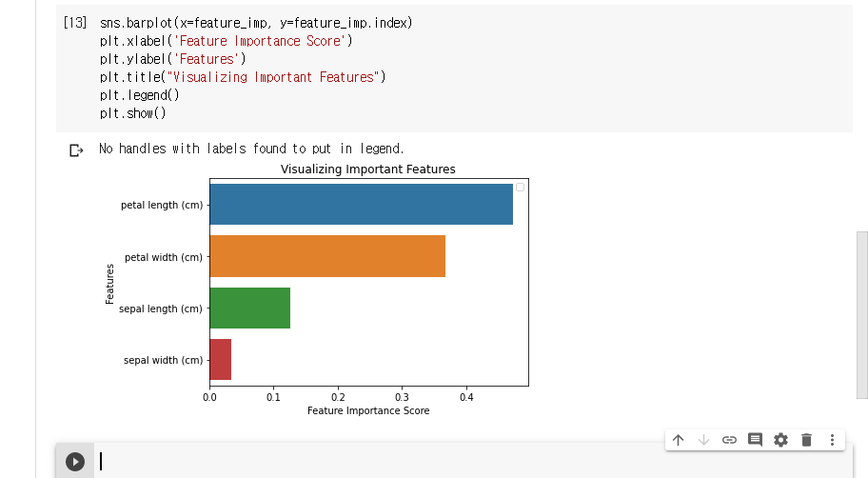Select the orange petal width bar
The height and width of the screenshot is (478, 868).
pos(327,256)
